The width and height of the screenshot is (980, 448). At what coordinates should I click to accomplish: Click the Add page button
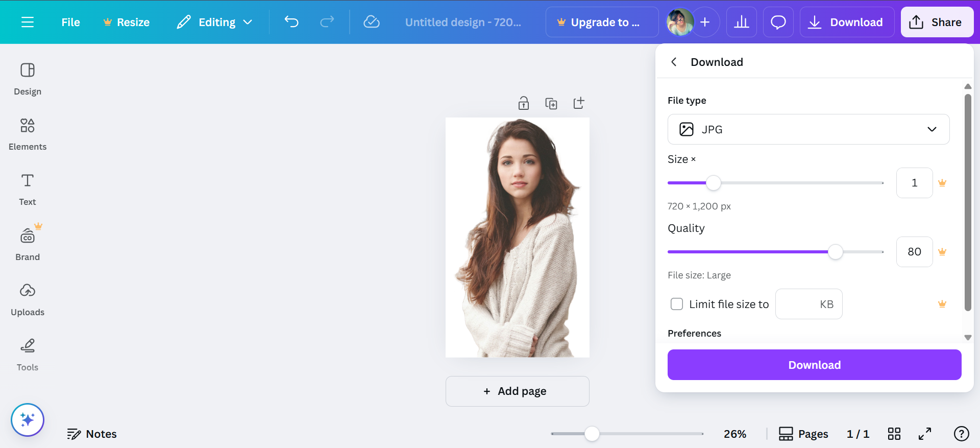pos(518,391)
